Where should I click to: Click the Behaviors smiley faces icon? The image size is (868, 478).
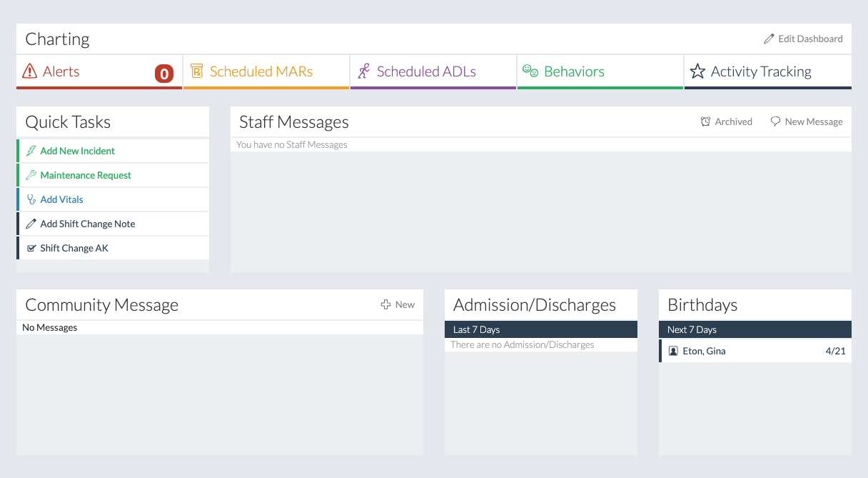click(x=530, y=71)
